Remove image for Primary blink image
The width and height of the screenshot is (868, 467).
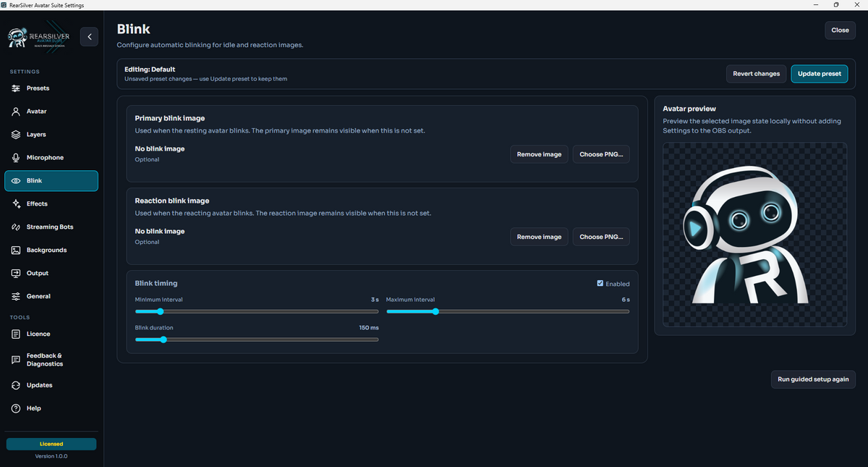pyautogui.click(x=539, y=154)
